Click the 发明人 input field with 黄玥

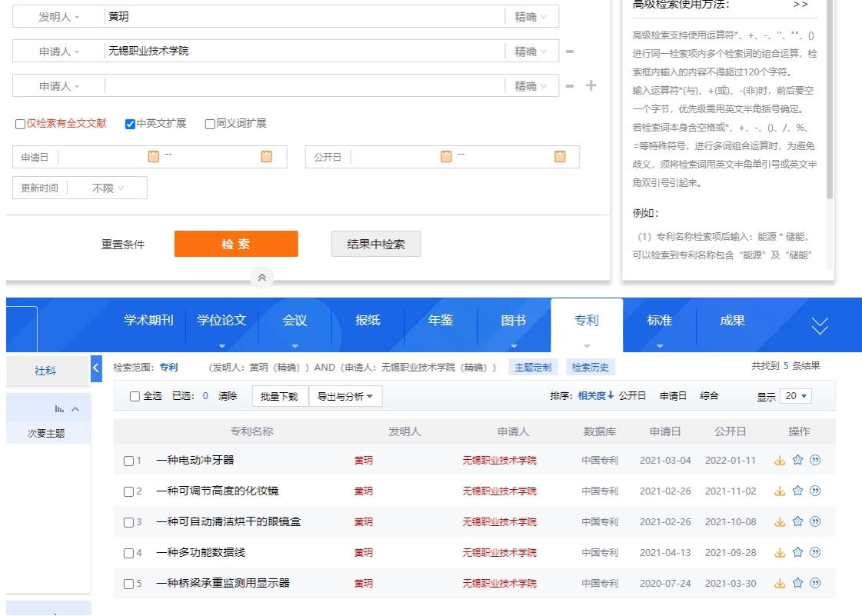click(304, 17)
